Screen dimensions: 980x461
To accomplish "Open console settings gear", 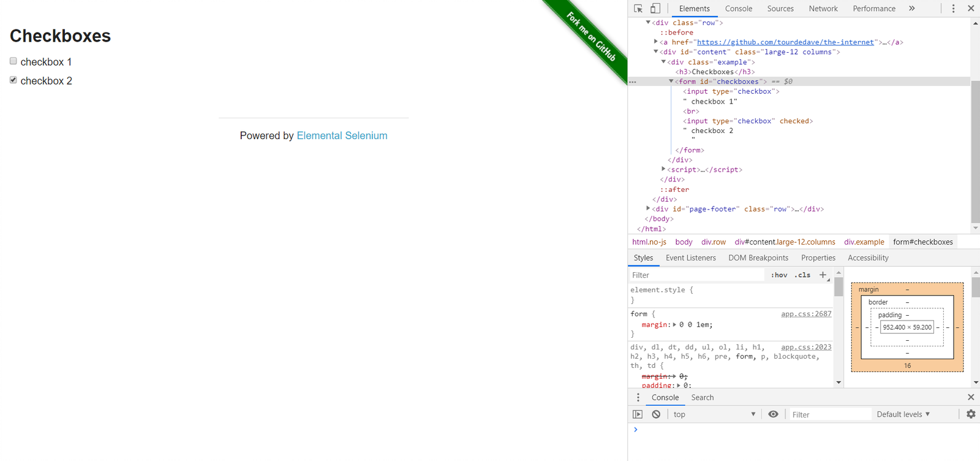I will pyautogui.click(x=971, y=414).
